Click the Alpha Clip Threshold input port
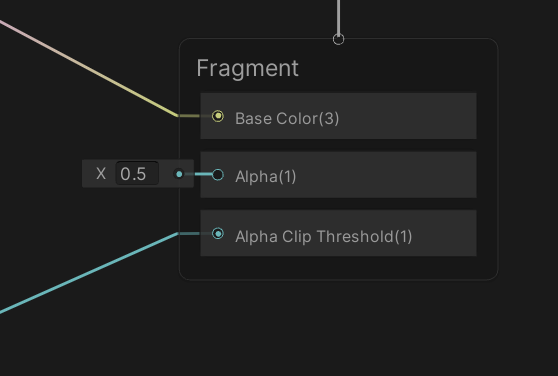Screen dimensions: 558x376 [218, 233]
